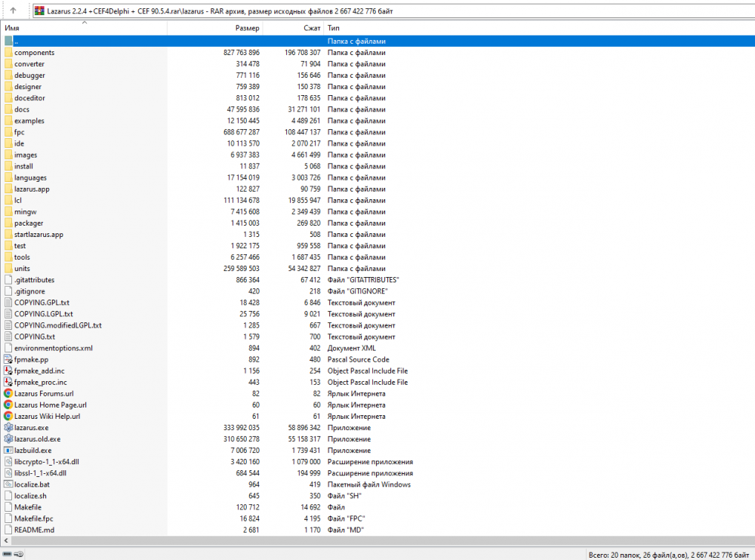Select the Makefile file name
Viewport: 755px width, 560px height.
coord(28,507)
